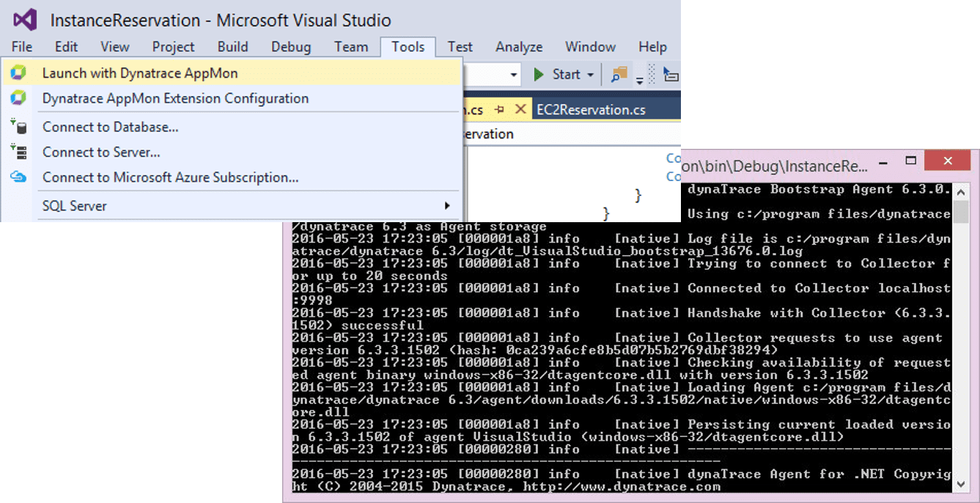Open the Build menu
The height and width of the screenshot is (503, 980).
233,47
